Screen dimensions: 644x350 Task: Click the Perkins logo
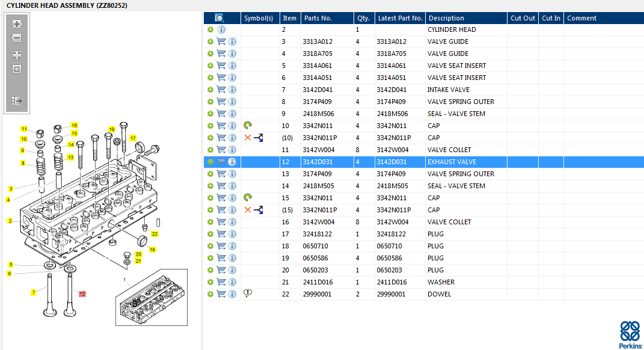(x=630, y=335)
